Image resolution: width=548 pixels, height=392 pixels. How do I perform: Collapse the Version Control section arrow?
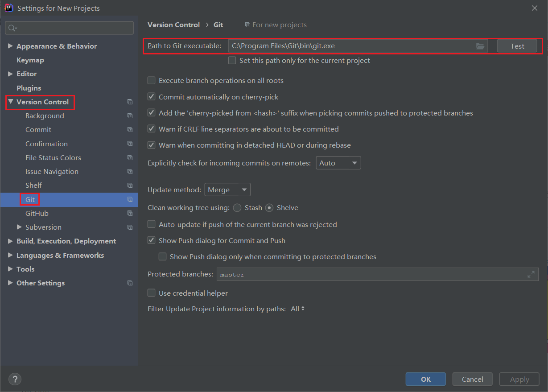click(x=10, y=102)
